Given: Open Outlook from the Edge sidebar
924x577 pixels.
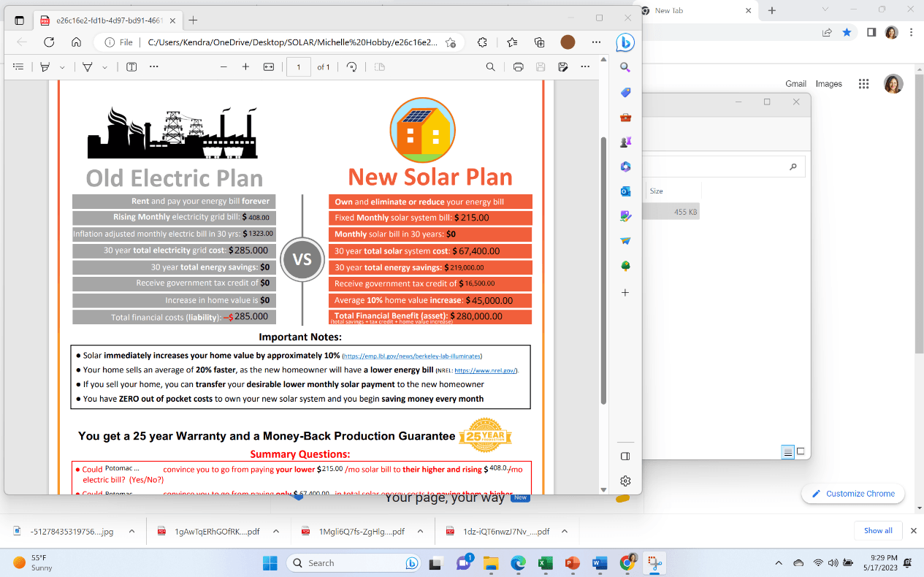Looking at the screenshot, I should tap(625, 191).
